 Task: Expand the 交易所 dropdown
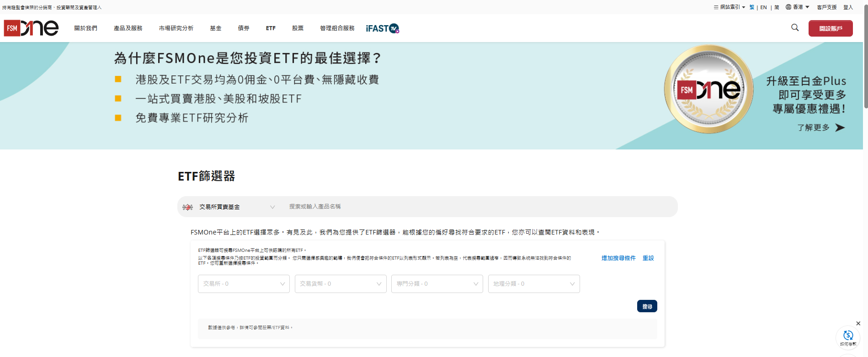(244, 284)
